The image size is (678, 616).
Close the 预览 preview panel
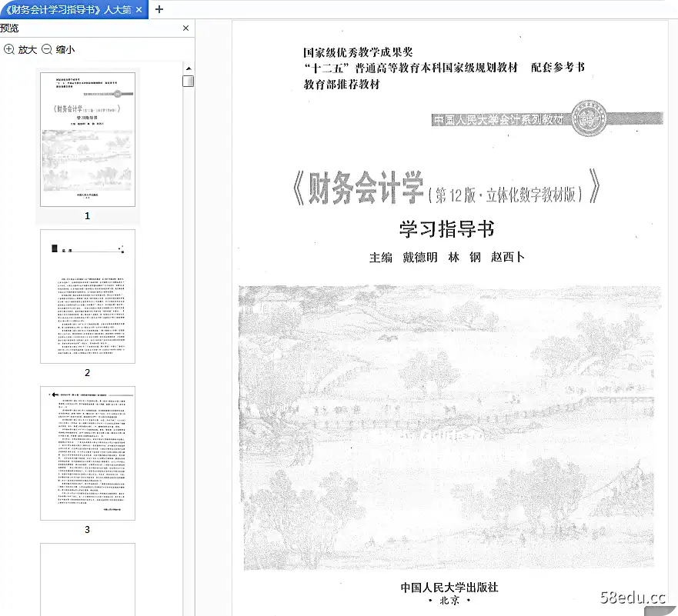186,28
